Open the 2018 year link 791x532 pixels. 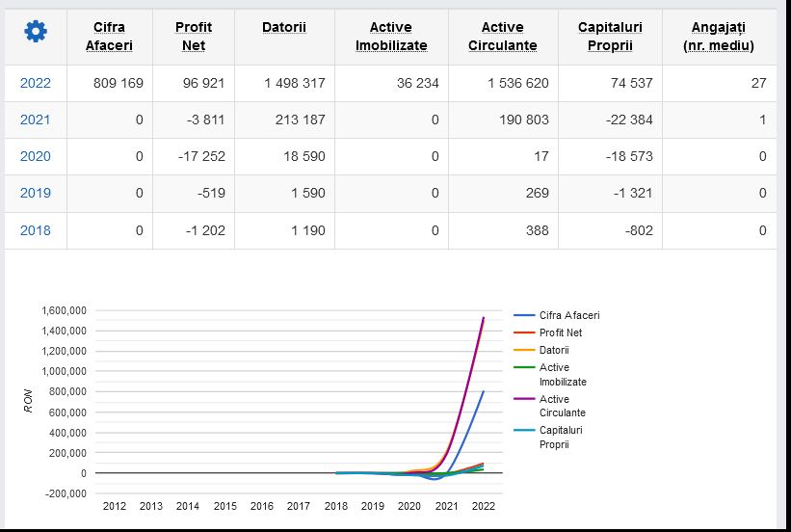[x=36, y=230]
